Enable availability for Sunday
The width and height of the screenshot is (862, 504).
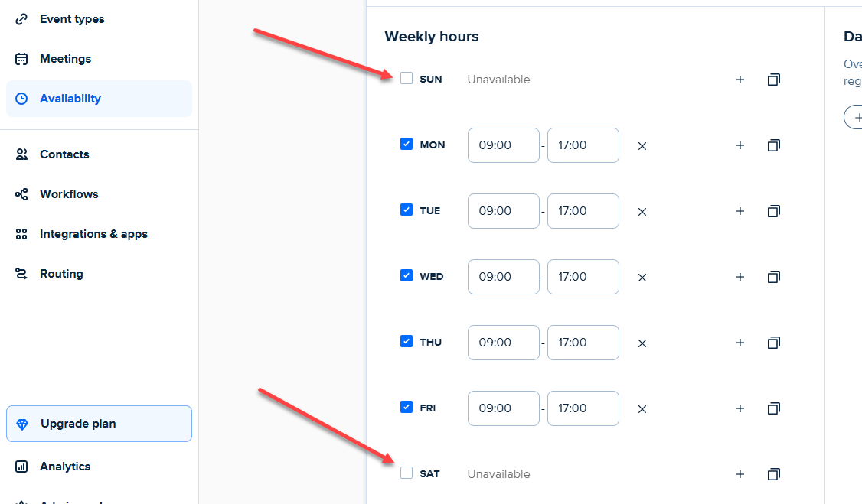coord(406,78)
